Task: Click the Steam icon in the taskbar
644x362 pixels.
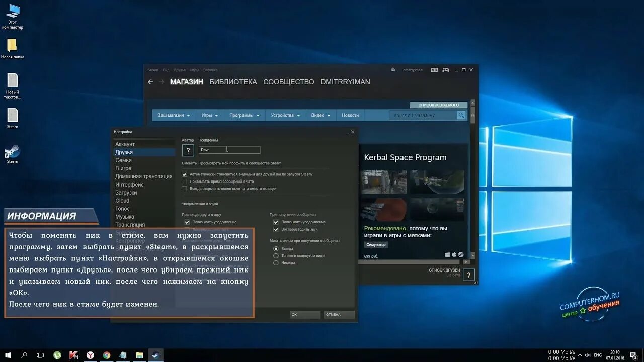Action: click(155, 355)
